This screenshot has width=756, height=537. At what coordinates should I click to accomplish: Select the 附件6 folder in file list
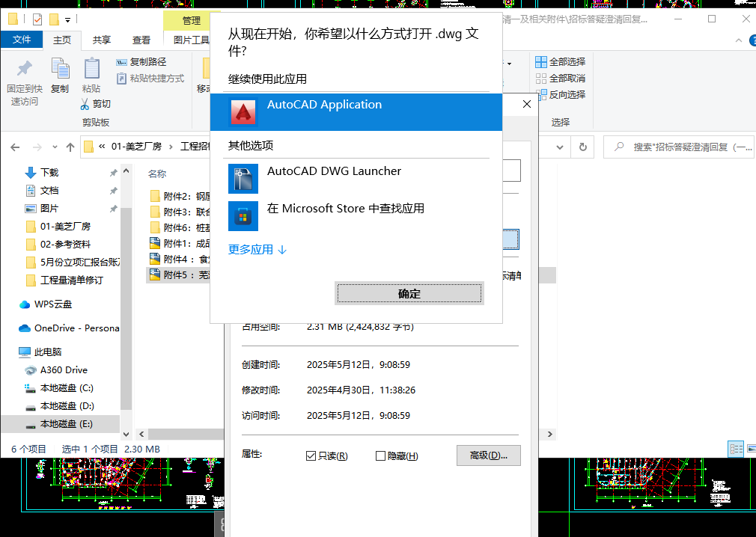[x=180, y=227]
